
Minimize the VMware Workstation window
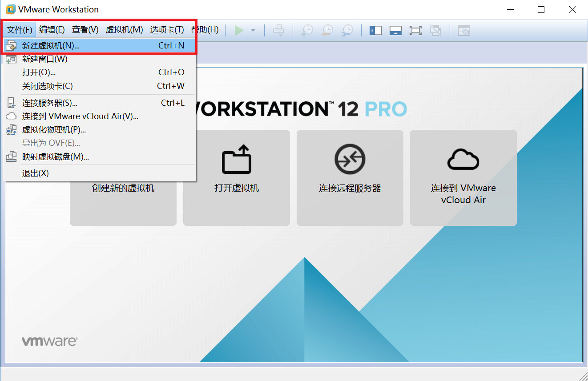pos(510,9)
